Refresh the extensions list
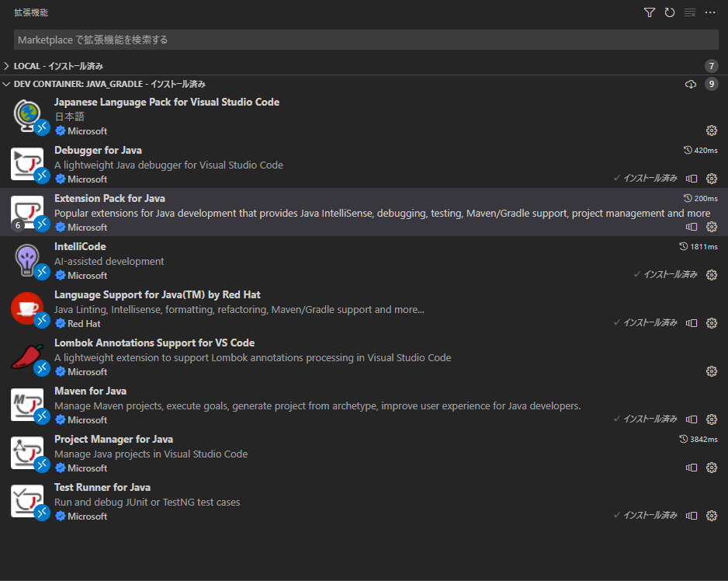728x581 pixels. [x=670, y=12]
